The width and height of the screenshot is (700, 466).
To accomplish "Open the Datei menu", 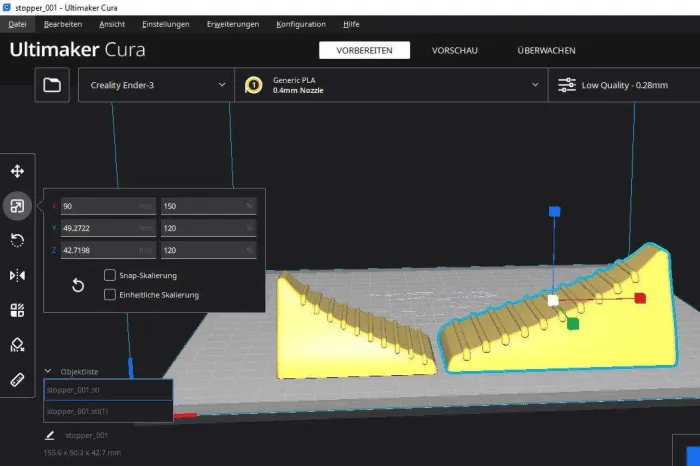I will click(17, 24).
